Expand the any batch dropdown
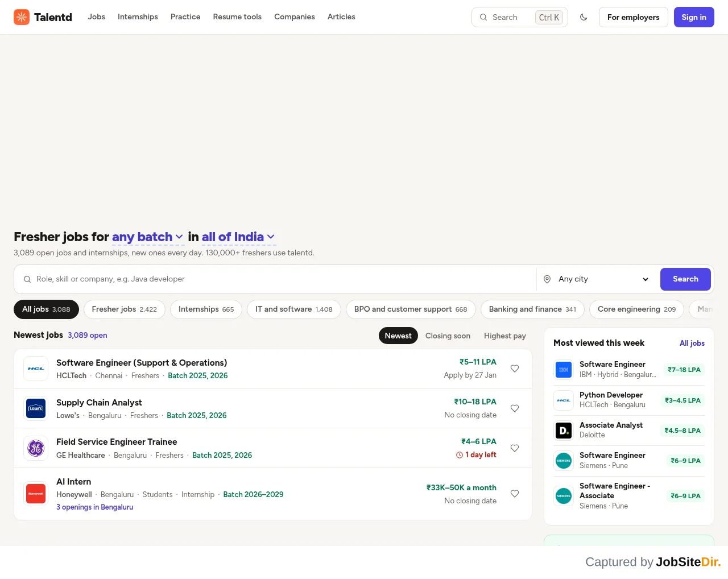 (x=147, y=237)
